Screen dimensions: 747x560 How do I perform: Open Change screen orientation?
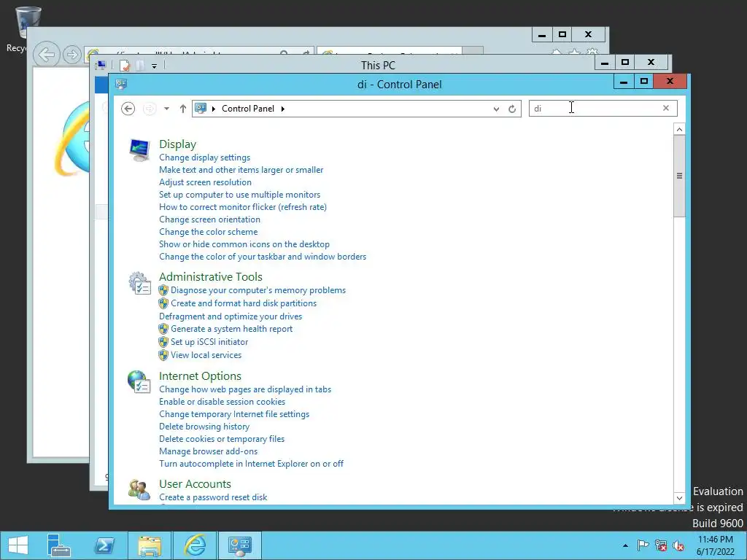click(x=209, y=219)
